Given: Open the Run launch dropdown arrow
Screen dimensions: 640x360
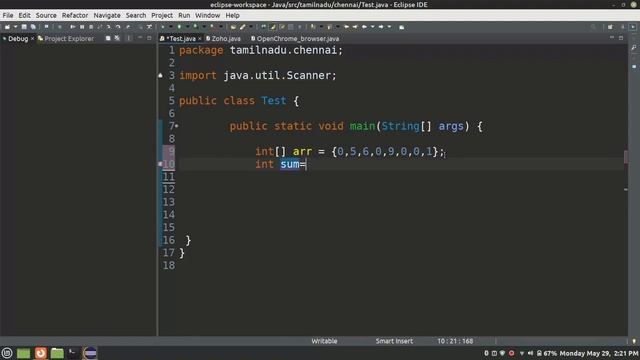Looking at the screenshot, I should [x=187, y=27].
